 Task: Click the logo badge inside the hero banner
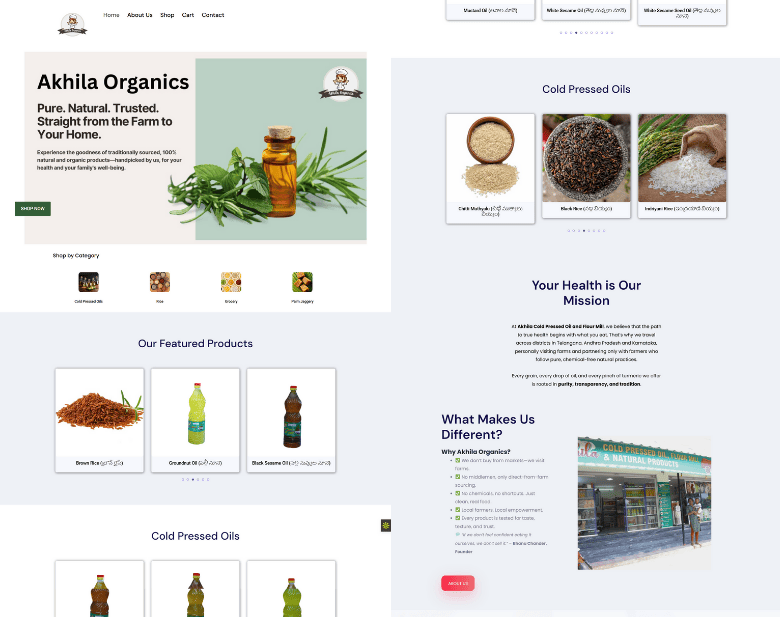coord(341,84)
